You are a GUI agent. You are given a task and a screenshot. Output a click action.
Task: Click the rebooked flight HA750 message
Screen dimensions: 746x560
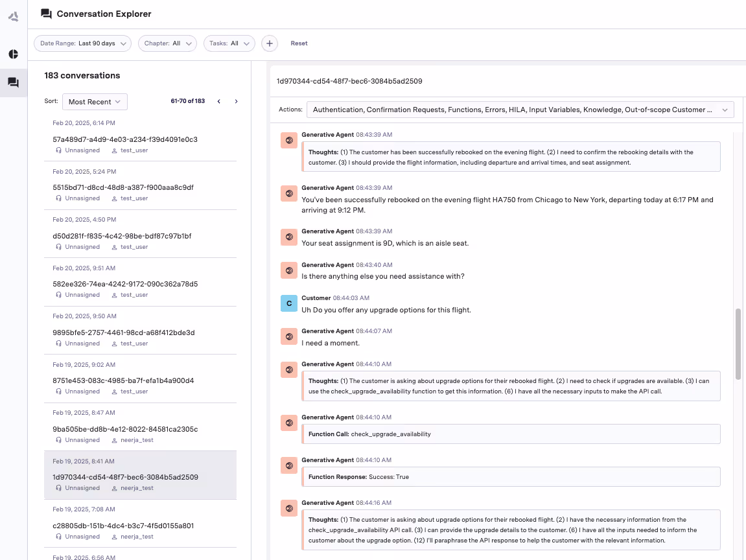[507, 205]
